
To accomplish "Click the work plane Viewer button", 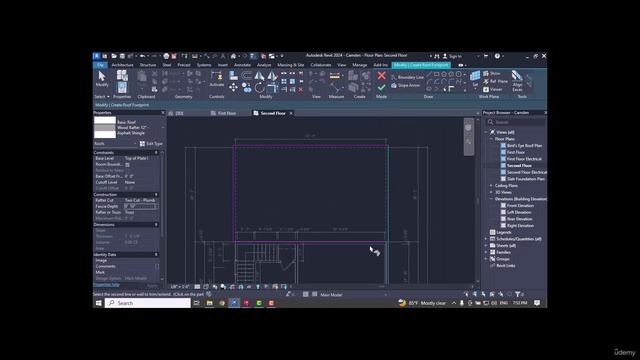I will (493, 89).
